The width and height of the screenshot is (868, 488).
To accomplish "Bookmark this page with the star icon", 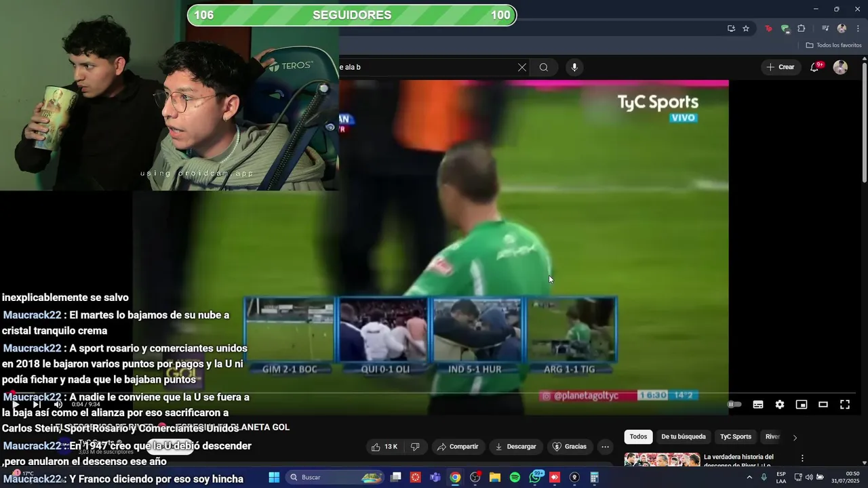I will click(x=746, y=28).
